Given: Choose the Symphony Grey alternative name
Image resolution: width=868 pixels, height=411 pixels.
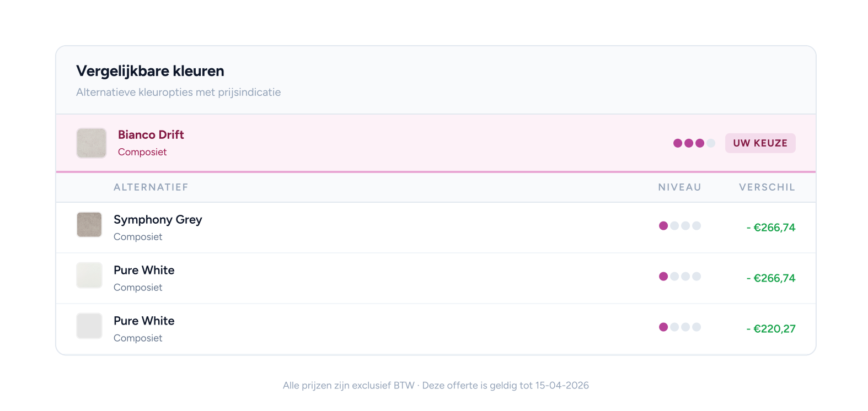Looking at the screenshot, I should 158,220.
